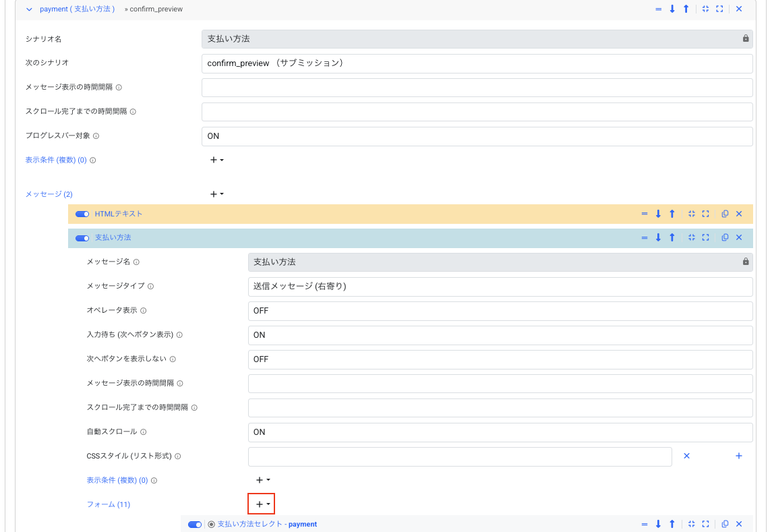Screen dimensions: 772x532
Task: Toggle the HTMLテキスト message switch
Action: click(x=82, y=214)
